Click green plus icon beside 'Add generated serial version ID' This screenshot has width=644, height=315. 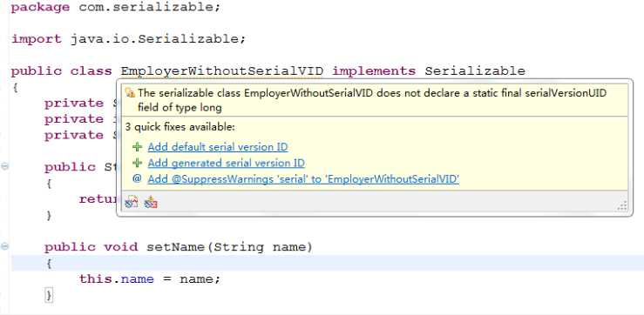pos(137,163)
